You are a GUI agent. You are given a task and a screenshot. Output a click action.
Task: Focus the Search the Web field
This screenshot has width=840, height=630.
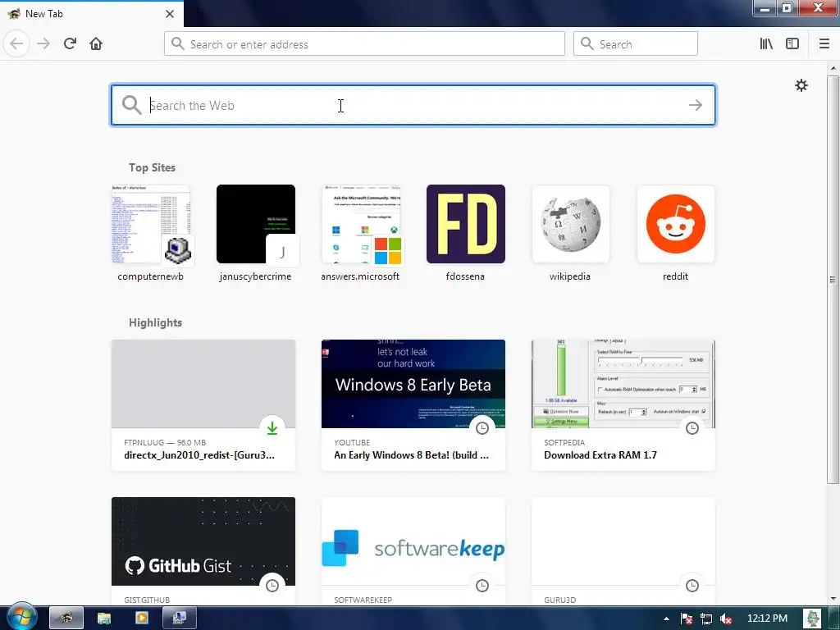(413, 105)
